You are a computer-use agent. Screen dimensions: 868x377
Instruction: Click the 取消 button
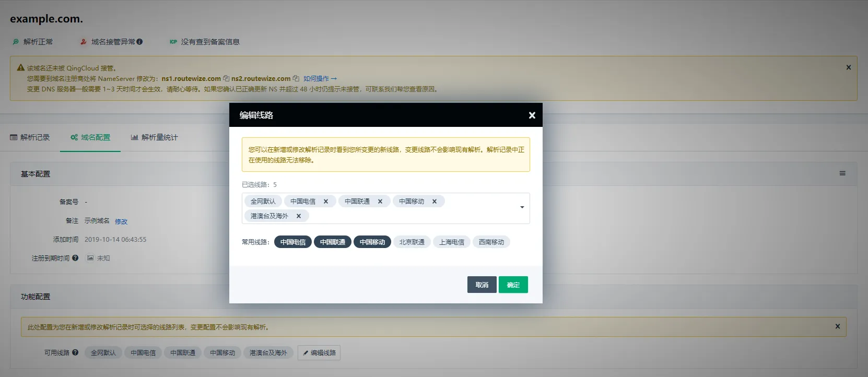point(482,285)
